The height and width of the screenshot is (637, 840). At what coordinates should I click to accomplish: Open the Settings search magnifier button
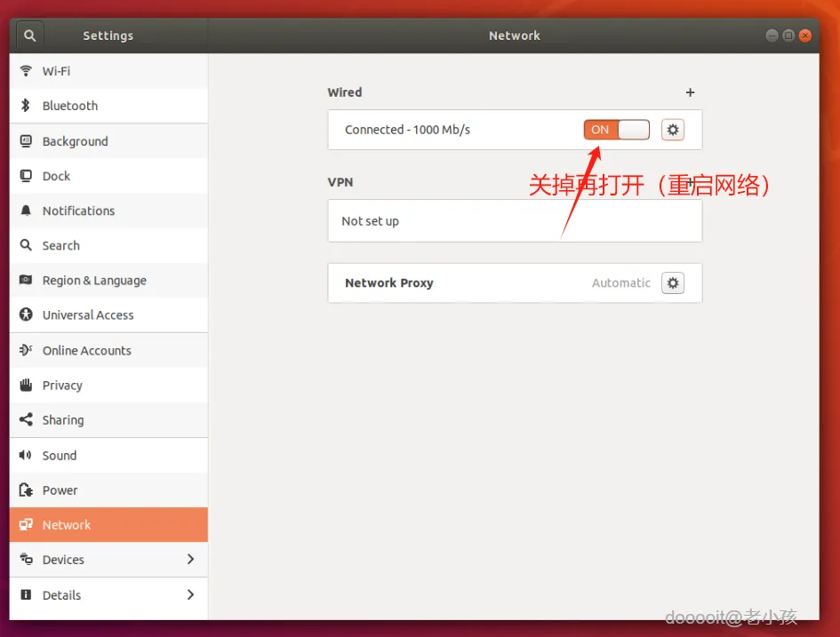click(30, 36)
